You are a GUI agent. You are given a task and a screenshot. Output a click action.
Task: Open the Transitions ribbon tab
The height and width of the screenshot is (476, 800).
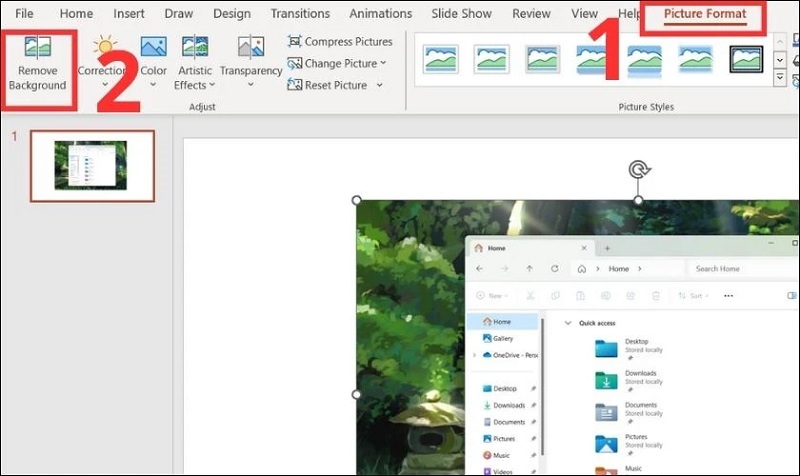pyautogui.click(x=300, y=14)
